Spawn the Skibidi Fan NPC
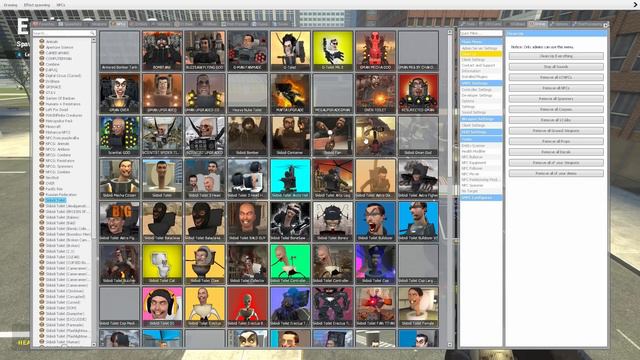 tap(333, 136)
